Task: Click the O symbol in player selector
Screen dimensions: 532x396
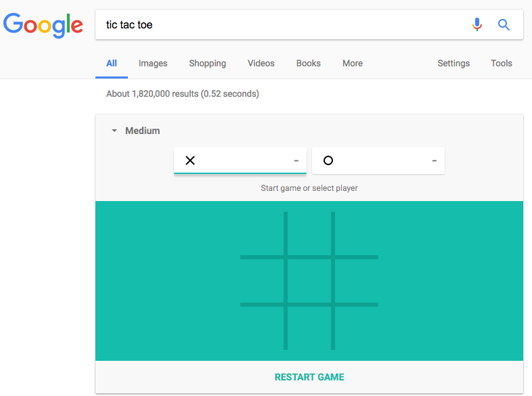Action: click(328, 160)
